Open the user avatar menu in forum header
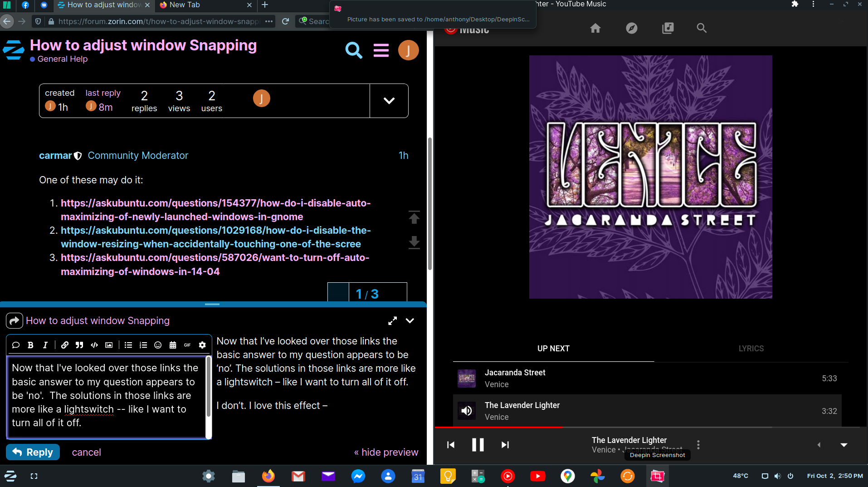The height and width of the screenshot is (487, 868). click(x=408, y=50)
